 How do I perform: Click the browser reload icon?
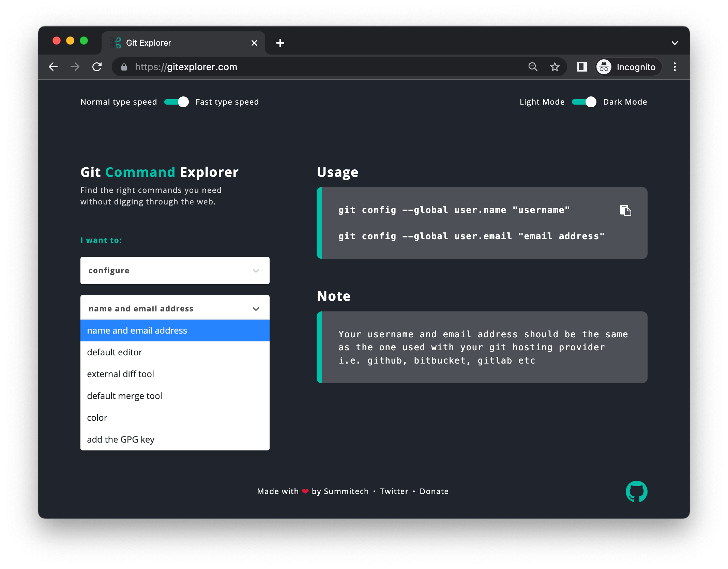pyautogui.click(x=97, y=67)
